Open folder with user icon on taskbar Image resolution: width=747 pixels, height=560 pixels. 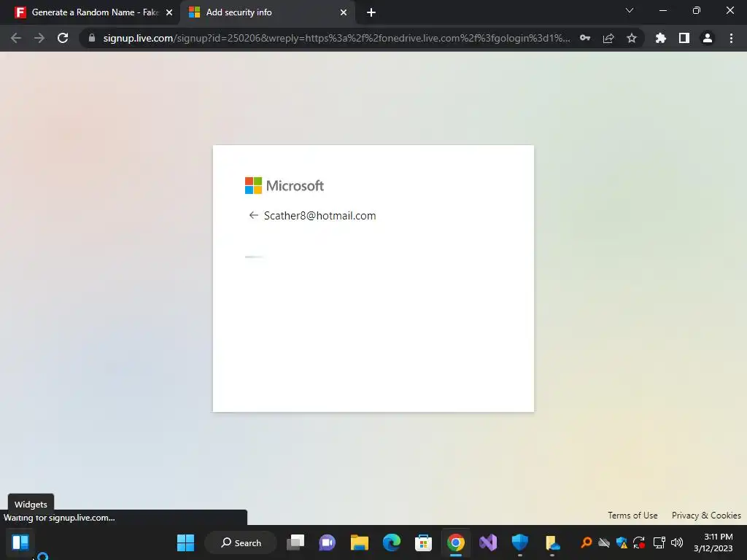point(552,542)
